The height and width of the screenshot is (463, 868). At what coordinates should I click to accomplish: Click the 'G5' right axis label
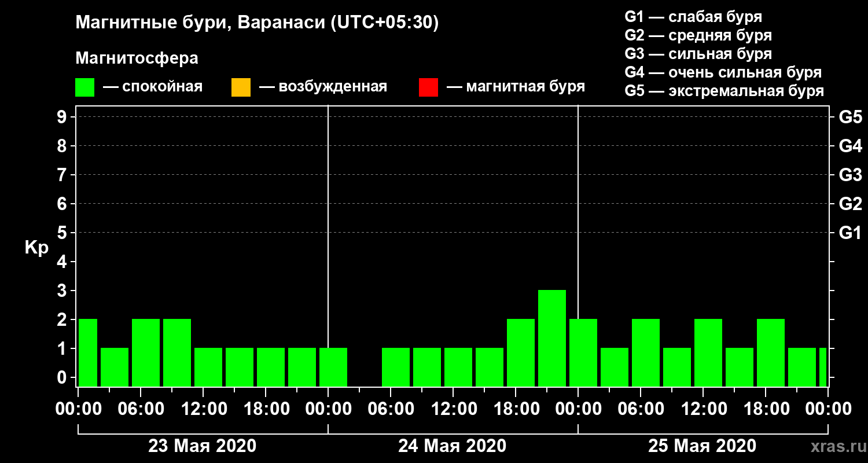[850, 117]
